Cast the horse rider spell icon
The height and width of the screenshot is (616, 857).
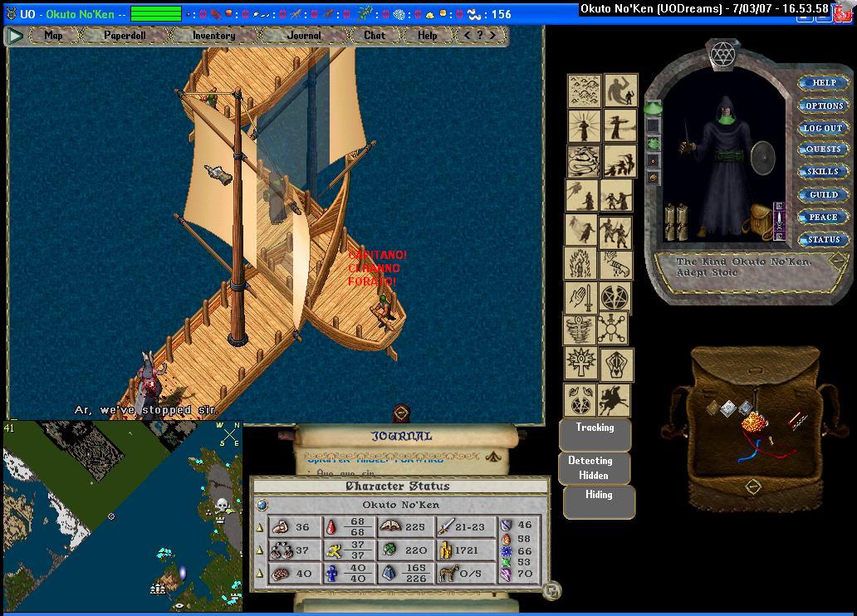(614, 400)
